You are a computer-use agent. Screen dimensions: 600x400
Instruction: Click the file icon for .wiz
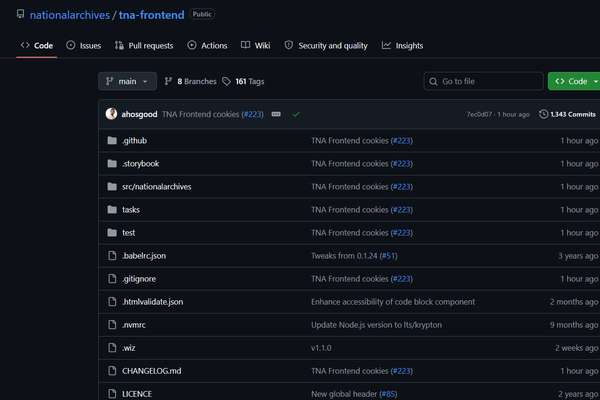click(x=112, y=347)
